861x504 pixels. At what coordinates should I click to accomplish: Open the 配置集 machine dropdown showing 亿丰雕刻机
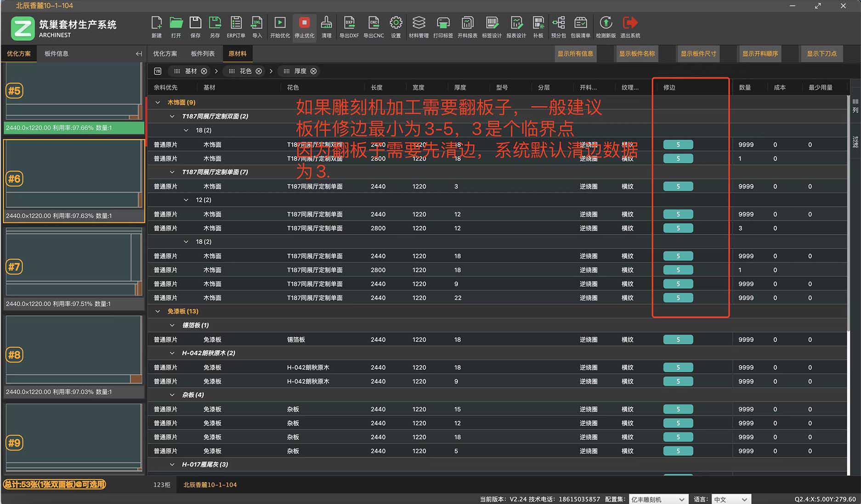pyautogui.click(x=658, y=499)
